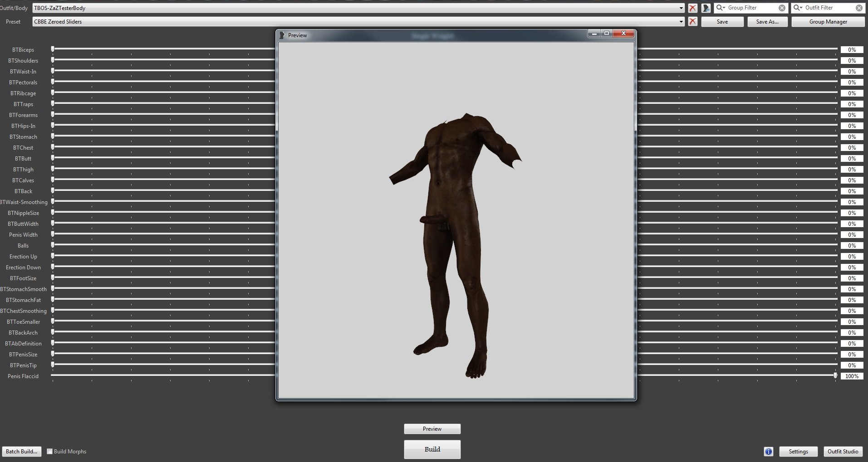Select the BTStomachFat percentage field
The width and height of the screenshot is (868, 462).
click(x=852, y=300)
